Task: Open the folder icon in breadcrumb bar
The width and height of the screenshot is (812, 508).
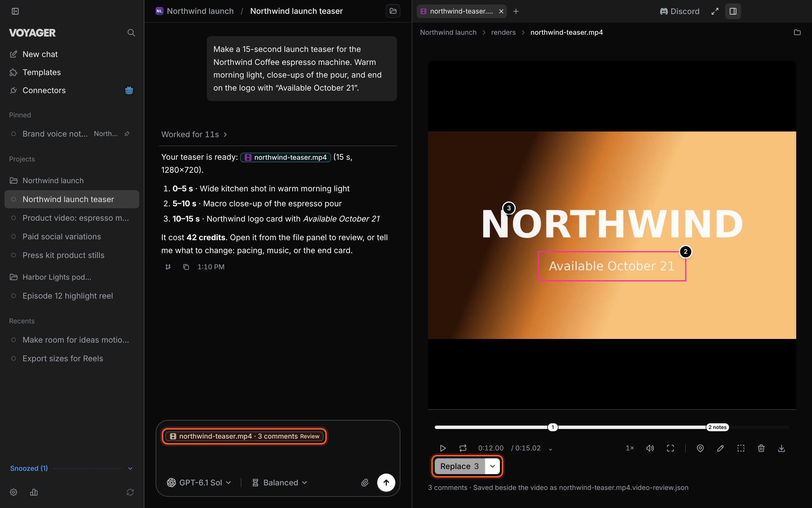Action: (x=797, y=32)
